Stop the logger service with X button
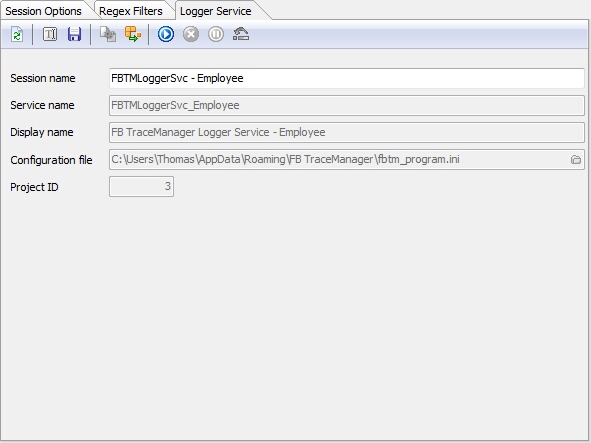 (191, 34)
